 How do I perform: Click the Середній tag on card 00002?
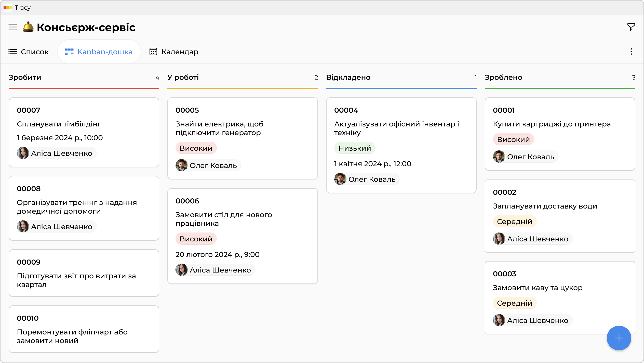click(x=514, y=222)
